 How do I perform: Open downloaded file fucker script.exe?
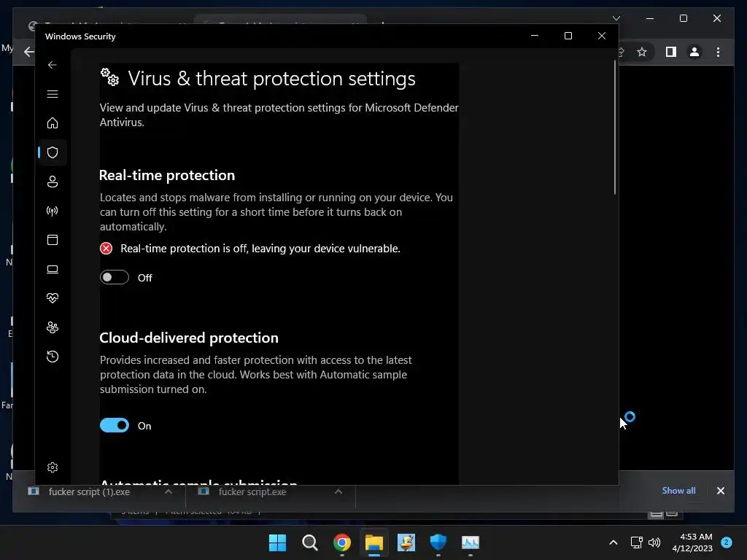coord(252,492)
